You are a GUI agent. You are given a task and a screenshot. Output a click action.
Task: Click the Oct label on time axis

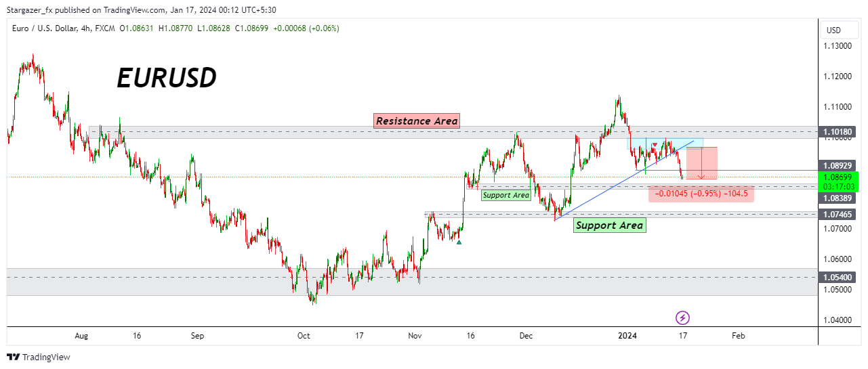[x=304, y=335]
